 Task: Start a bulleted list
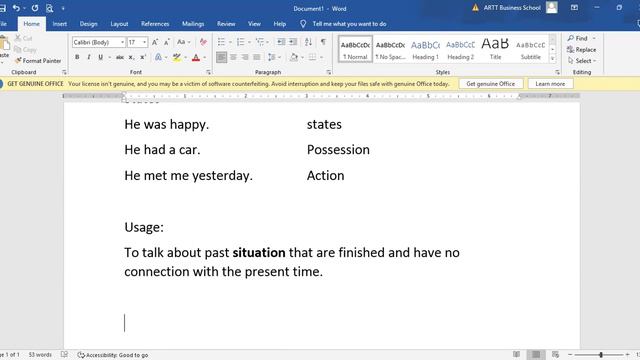click(221, 42)
